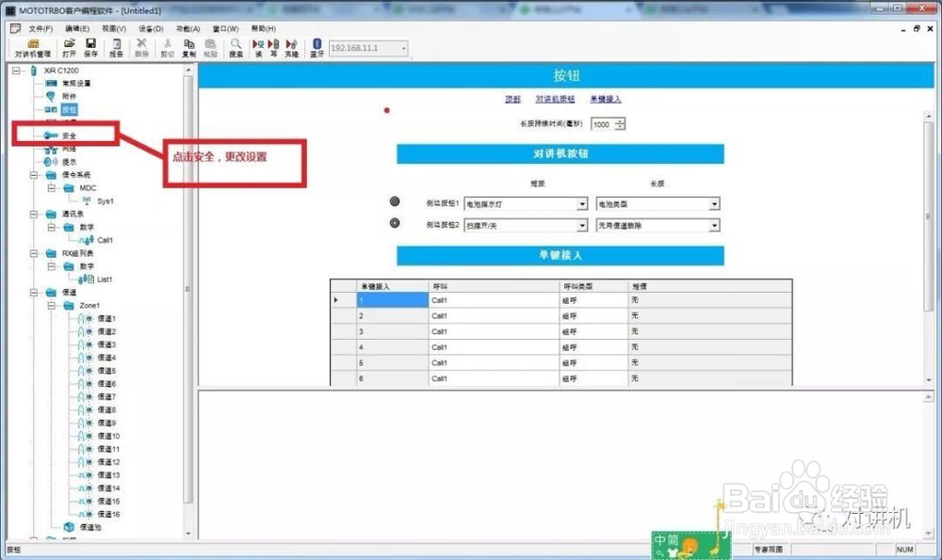
Task: Click the 克隆 clone radio icon
Action: (291, 48)
